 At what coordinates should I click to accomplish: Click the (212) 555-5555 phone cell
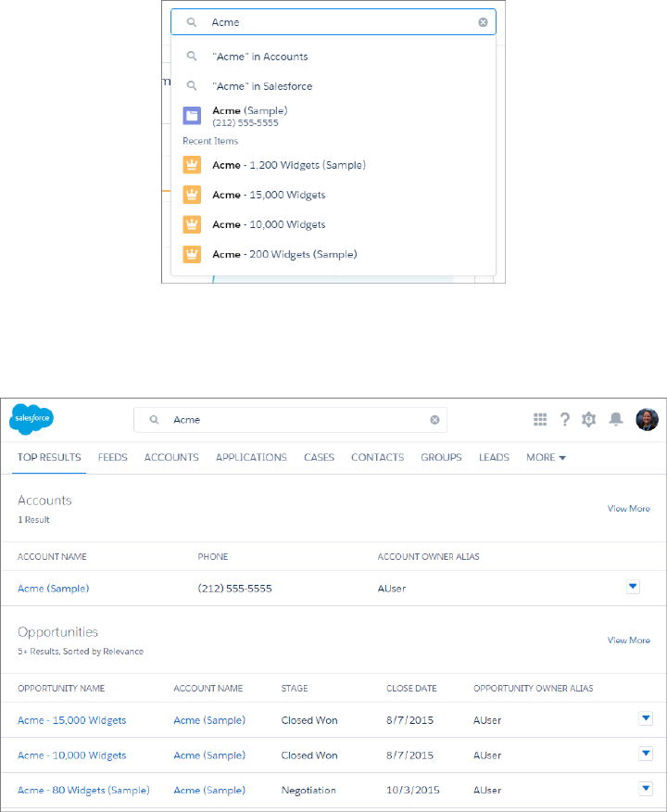tap(235, 589)
